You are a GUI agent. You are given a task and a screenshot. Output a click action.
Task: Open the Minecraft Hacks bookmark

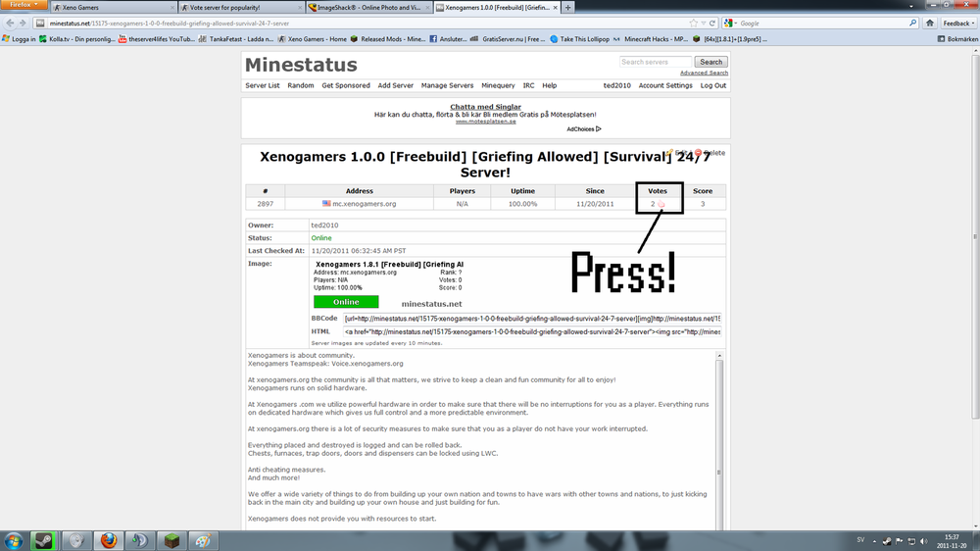[651, 39]
